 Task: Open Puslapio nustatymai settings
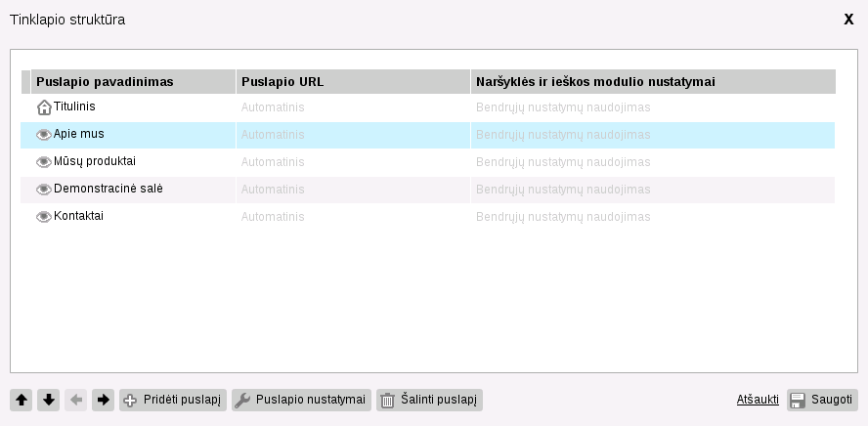tap(301, 400)
